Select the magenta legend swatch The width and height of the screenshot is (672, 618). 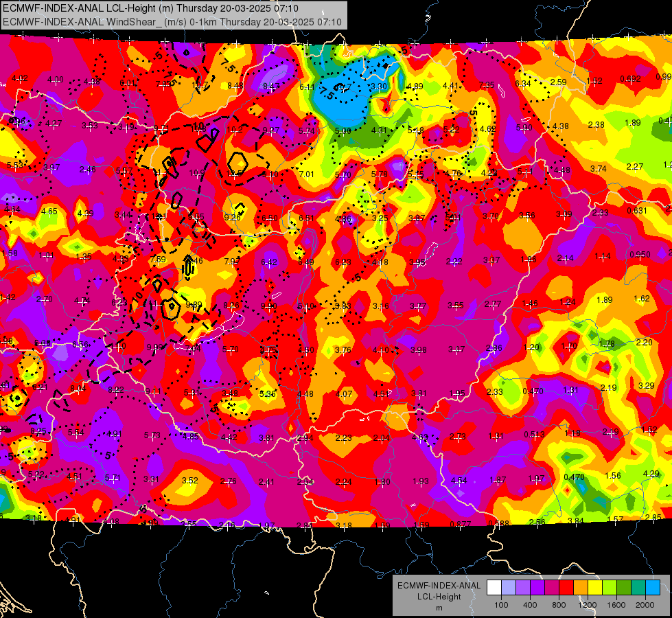coord(552,588)
